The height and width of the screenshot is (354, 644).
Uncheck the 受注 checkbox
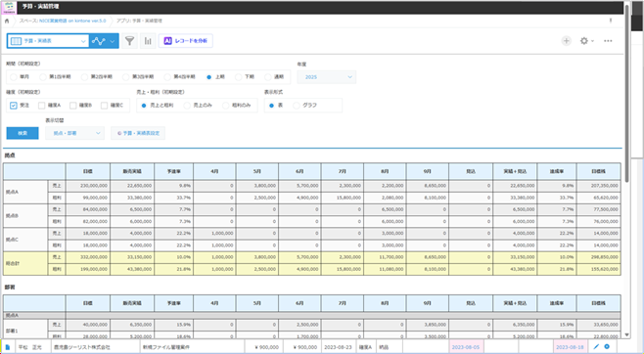(14, 106)
